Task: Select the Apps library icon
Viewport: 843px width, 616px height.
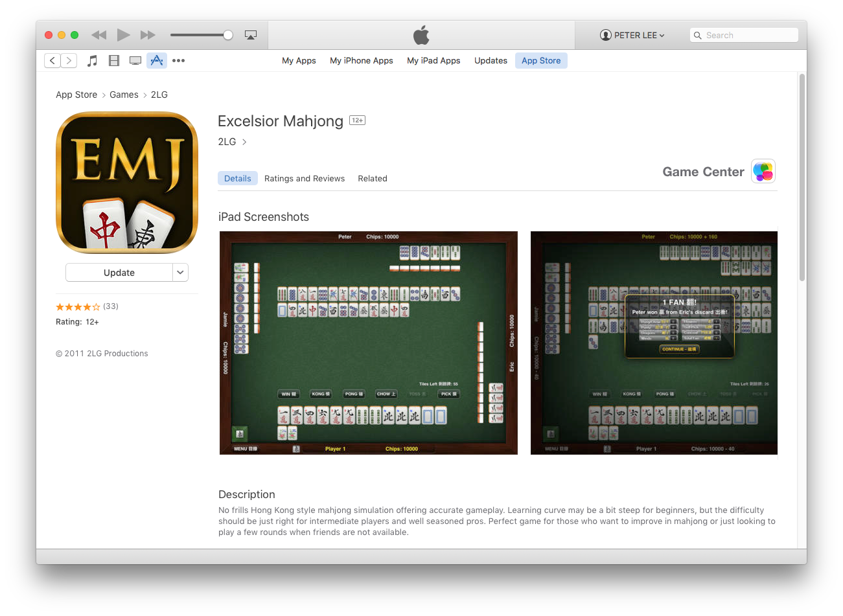Action: [x=157, y=60]
